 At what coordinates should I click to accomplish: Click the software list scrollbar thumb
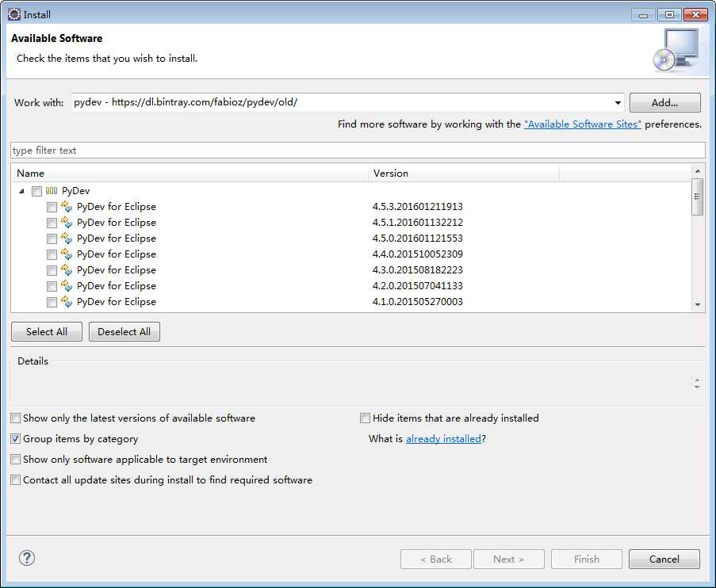[x=697, y=197]
